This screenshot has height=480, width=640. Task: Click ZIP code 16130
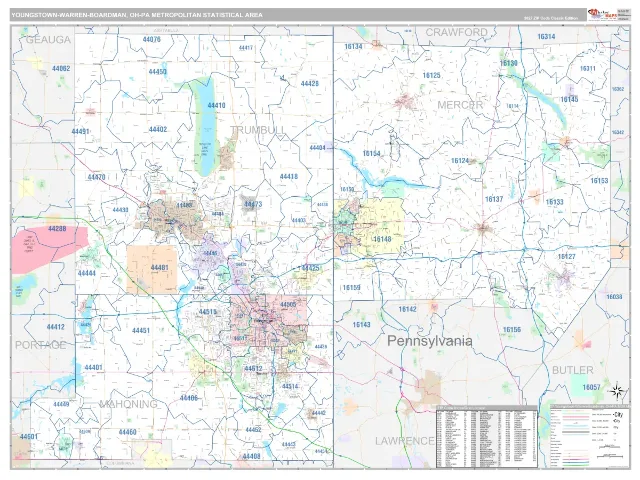[x=509, y=63]
